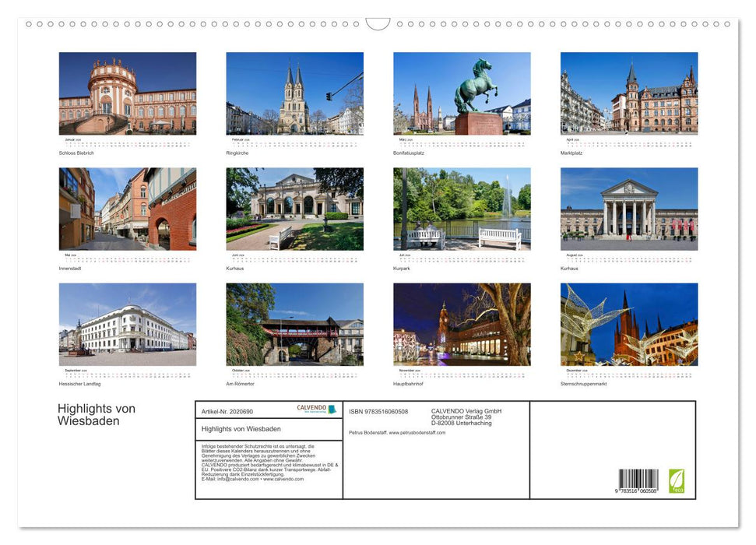Open the Hauptbahnhof November thumbnail
Image resolution: width=756 pixels, height=545 pixels.
pyautogui.click(x=461, y=327)
